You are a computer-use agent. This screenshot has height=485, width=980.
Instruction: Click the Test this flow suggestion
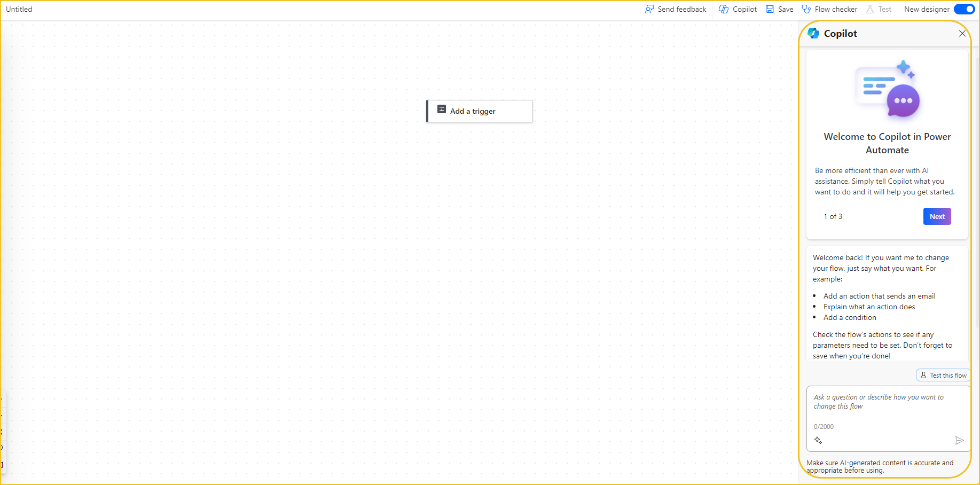pos(943,376)
